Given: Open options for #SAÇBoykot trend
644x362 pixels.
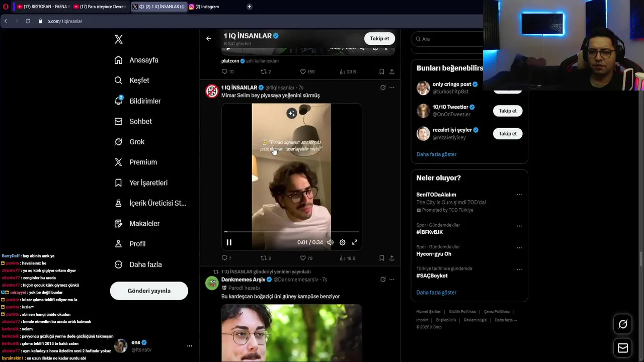Looking at the screenshot, I should coord(519,269).
